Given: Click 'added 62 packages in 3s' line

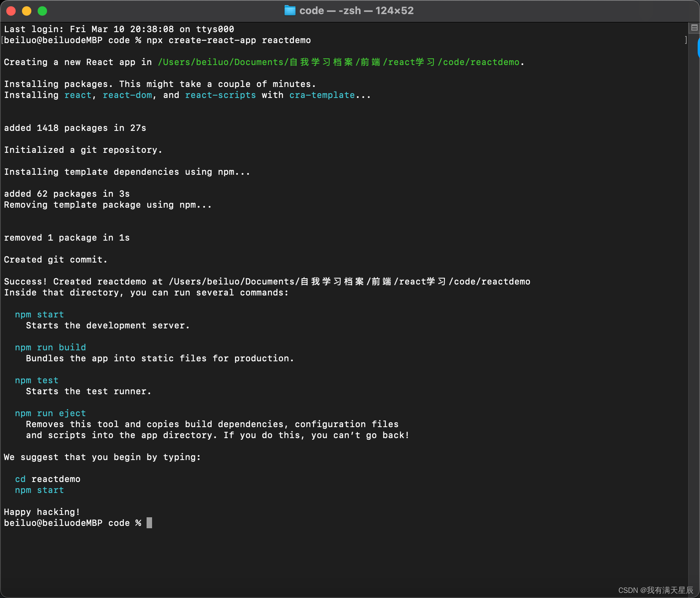Looking at the screenshot, I should click(x=67, y=194).
